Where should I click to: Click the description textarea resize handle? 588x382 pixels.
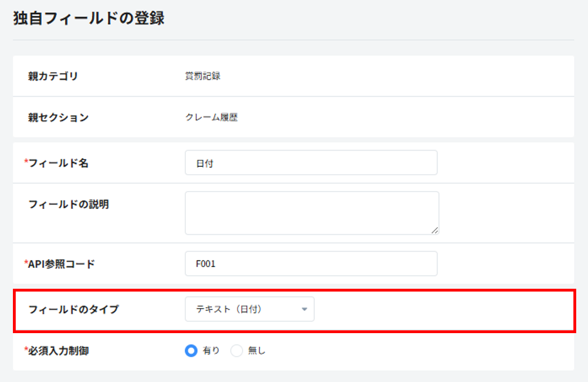coord(435,230)
